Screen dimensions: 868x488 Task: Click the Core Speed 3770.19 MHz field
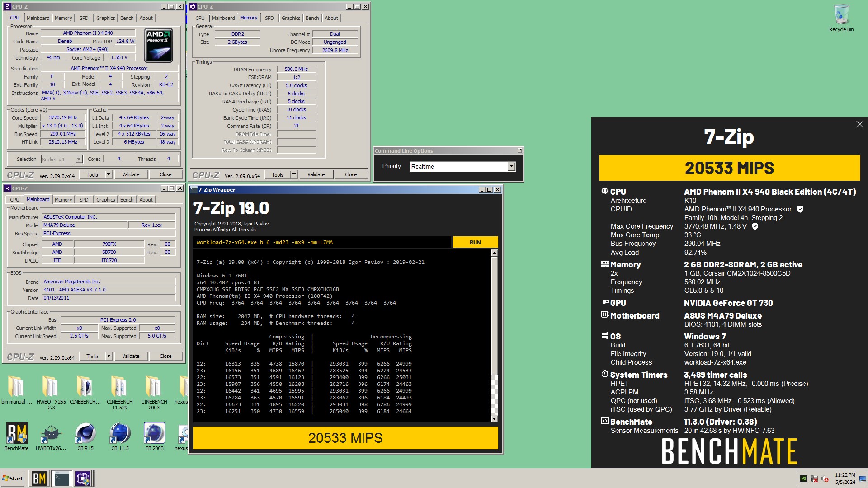pos(63,117)
